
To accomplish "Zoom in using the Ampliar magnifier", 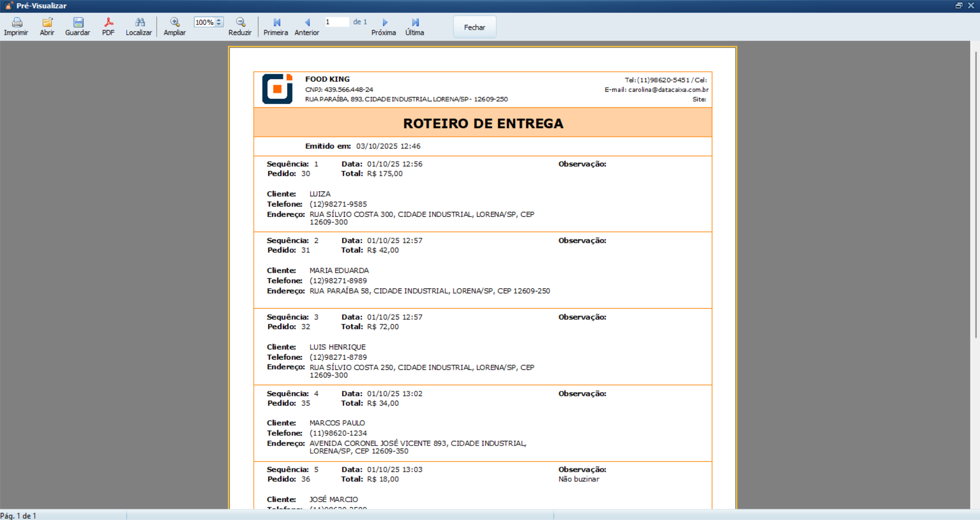I will [x=175, y=22].
